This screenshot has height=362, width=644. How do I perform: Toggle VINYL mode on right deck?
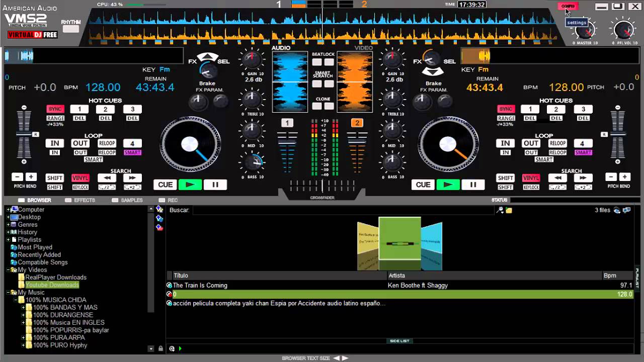(x=531, y=178)
